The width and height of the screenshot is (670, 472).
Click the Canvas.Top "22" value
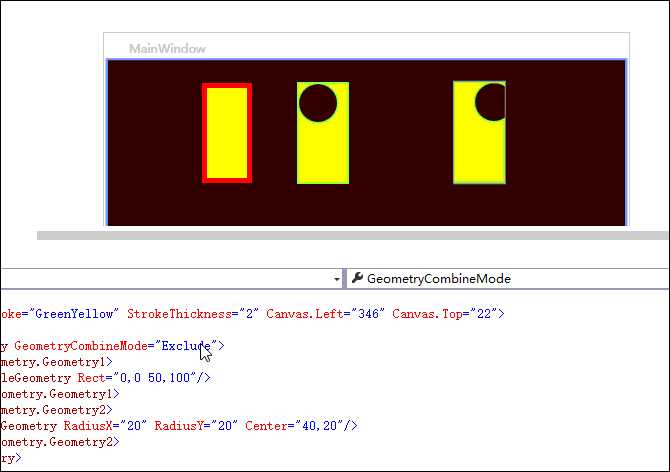483,314
